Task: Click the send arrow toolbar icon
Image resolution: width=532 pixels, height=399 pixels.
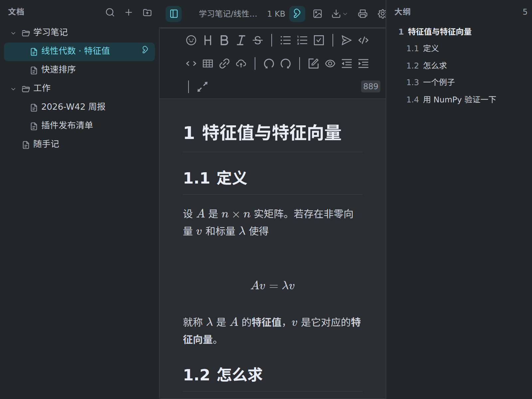Action: click(x=347, y=40)
